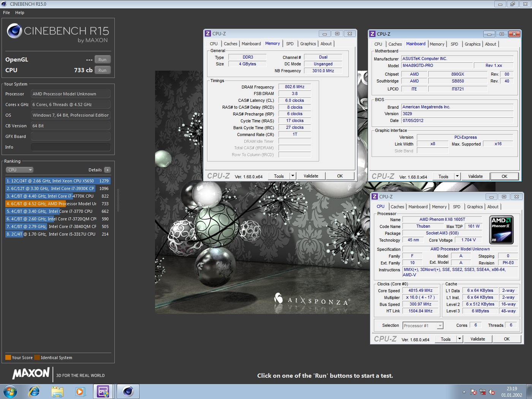Click OK in Mainboard CPU-Z window
The width and height of the screenshot is (532, 399).
pos(504,176)
